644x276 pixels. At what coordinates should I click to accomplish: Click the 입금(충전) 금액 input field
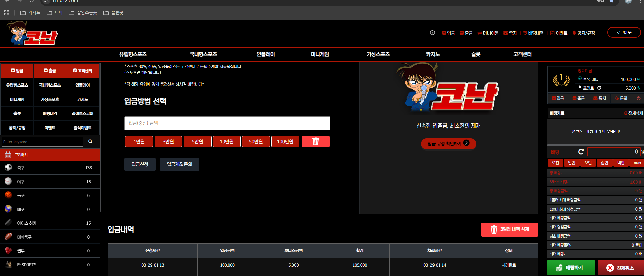click(227, 123)
